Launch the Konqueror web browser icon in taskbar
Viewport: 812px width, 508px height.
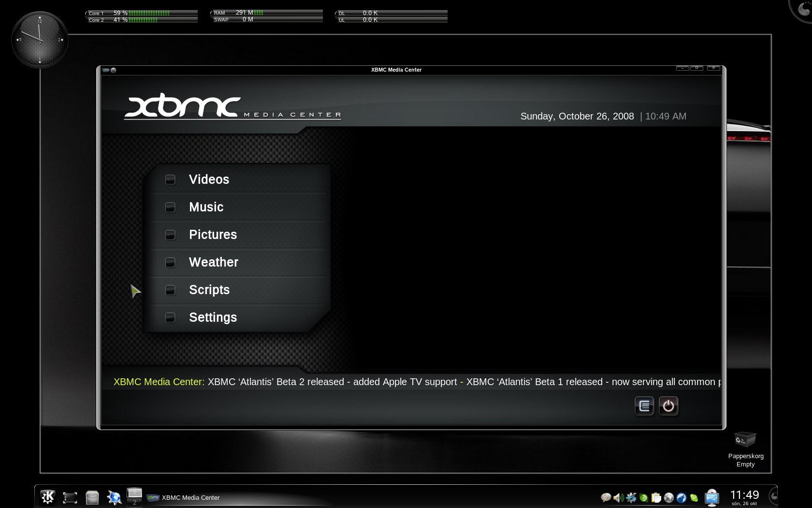[x=114, y=497]
